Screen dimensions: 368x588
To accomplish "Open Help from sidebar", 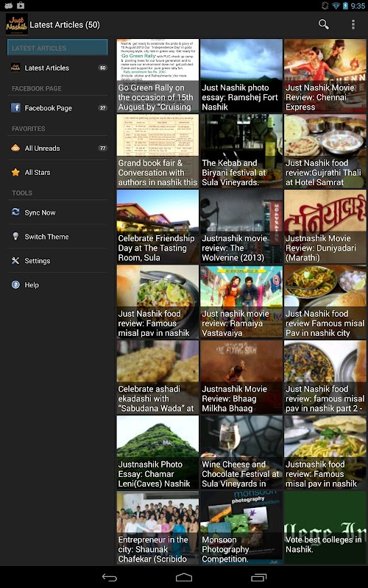I will [57, 285].
